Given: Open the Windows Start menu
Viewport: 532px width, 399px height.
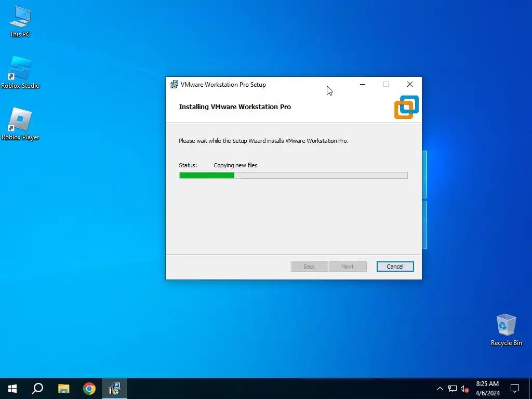Looking at the screenshot, I should [x=12, y=389].
